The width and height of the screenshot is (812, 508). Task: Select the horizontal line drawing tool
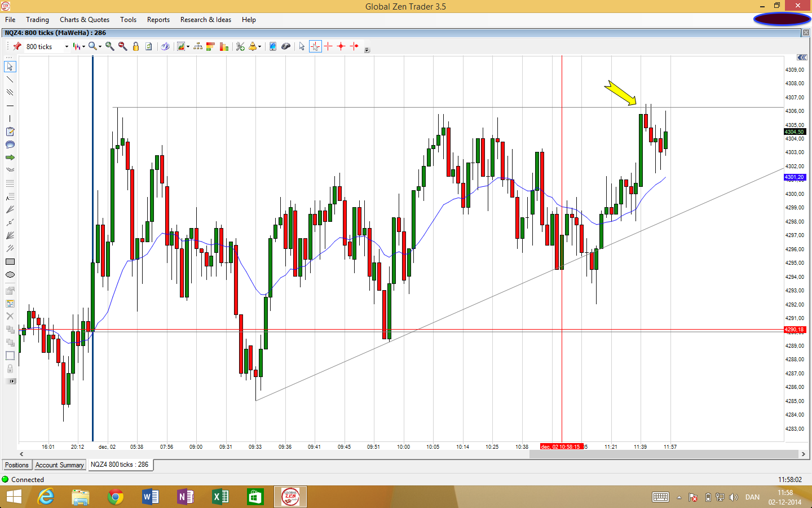tap(10, 106)
